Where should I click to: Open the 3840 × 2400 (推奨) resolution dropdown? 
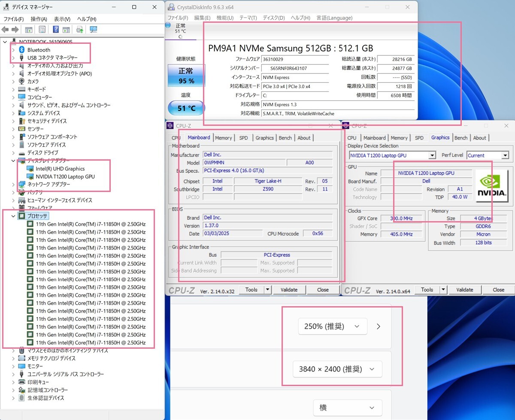(x=337, y=369)
